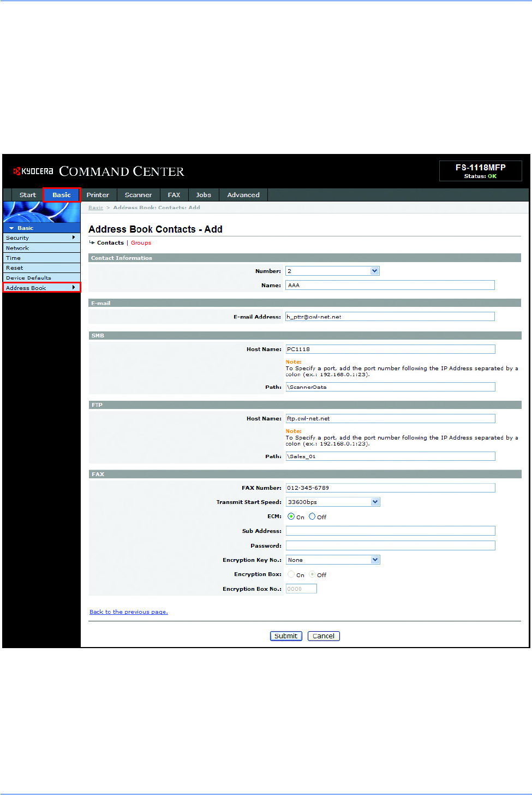
Task: Expand the Address Book sidebar submenu
Action: click(41, 288)
